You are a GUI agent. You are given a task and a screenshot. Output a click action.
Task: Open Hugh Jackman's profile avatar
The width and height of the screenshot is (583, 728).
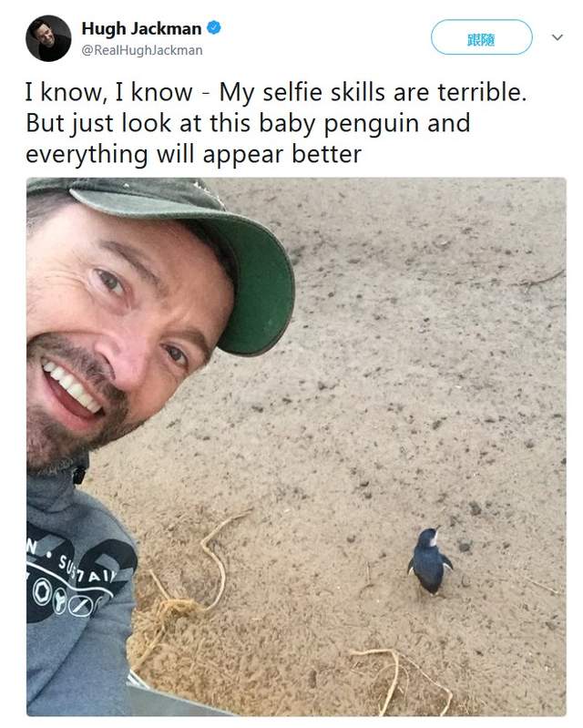(x=48, y=38)
